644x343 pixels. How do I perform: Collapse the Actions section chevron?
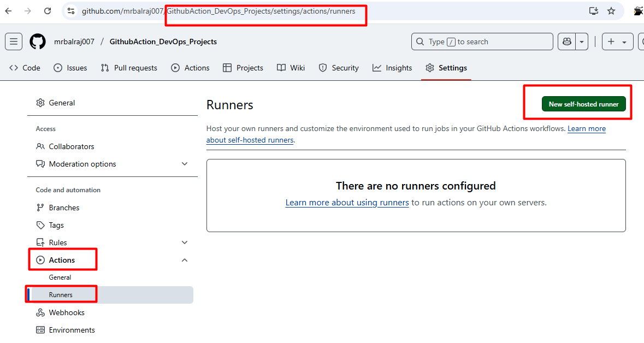[185, 260]
